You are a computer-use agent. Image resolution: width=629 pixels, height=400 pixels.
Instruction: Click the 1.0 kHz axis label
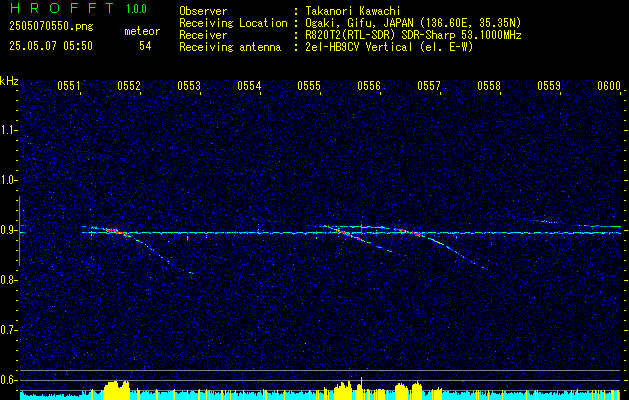[x=8, y=180]
